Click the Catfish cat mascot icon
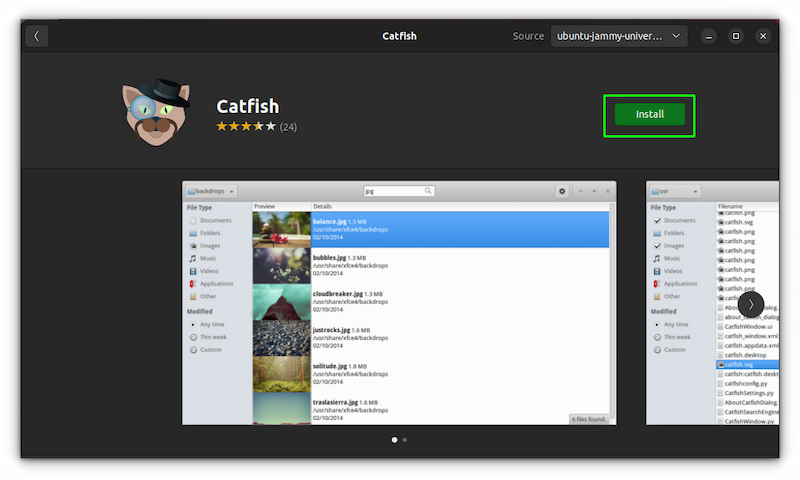800x480 pixels. click(155, 112)
